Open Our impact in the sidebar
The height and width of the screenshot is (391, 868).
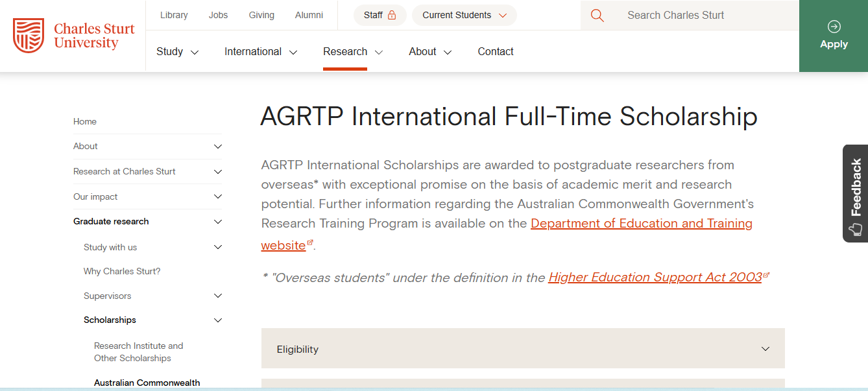[95, 196]
